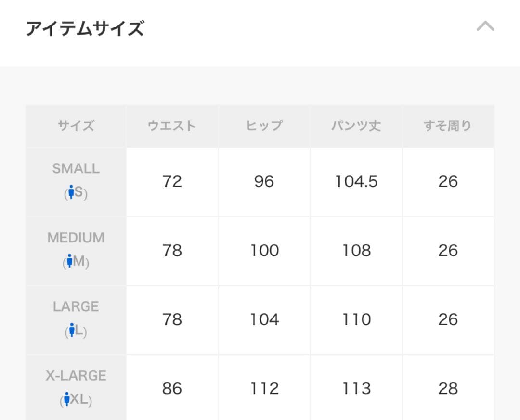The width and height of the screenshot is (520, 420).
Task: Click the hip value 100 for MEDIUM
Action: 264,250
